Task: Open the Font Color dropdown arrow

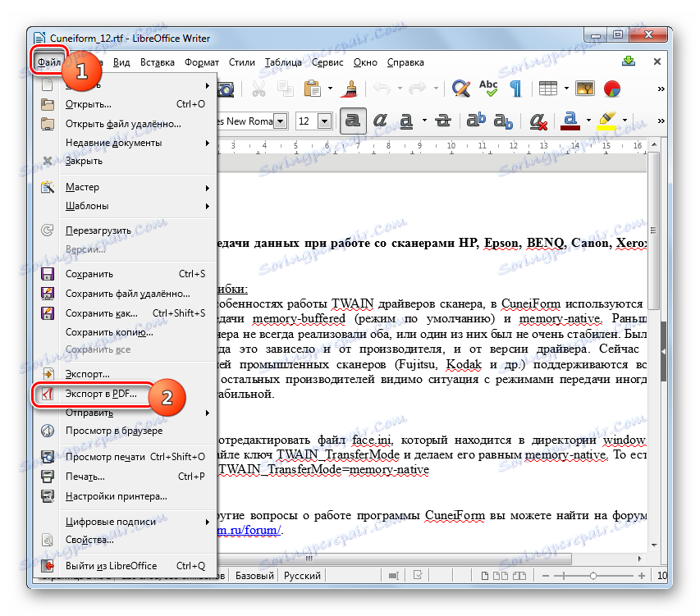Action: click(588, 121)
